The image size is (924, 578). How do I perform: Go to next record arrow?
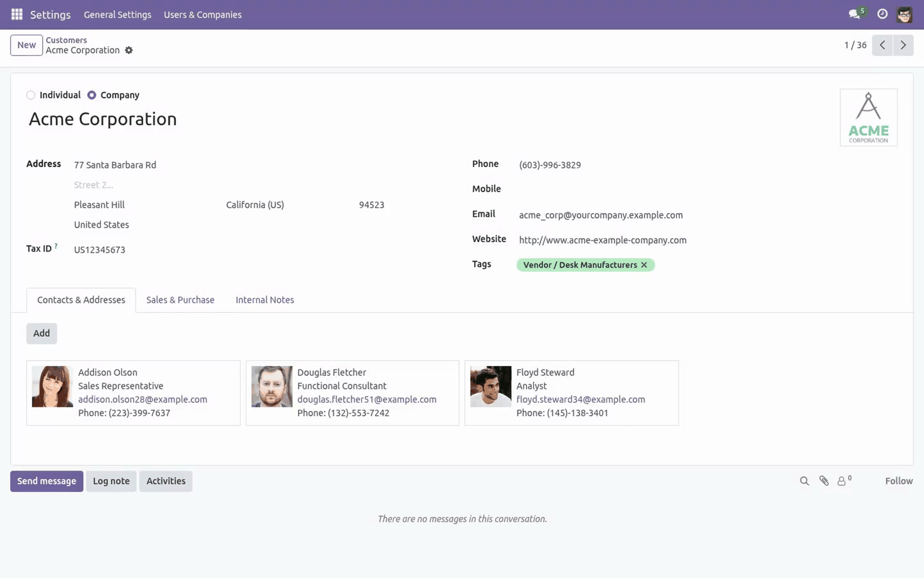903,45
